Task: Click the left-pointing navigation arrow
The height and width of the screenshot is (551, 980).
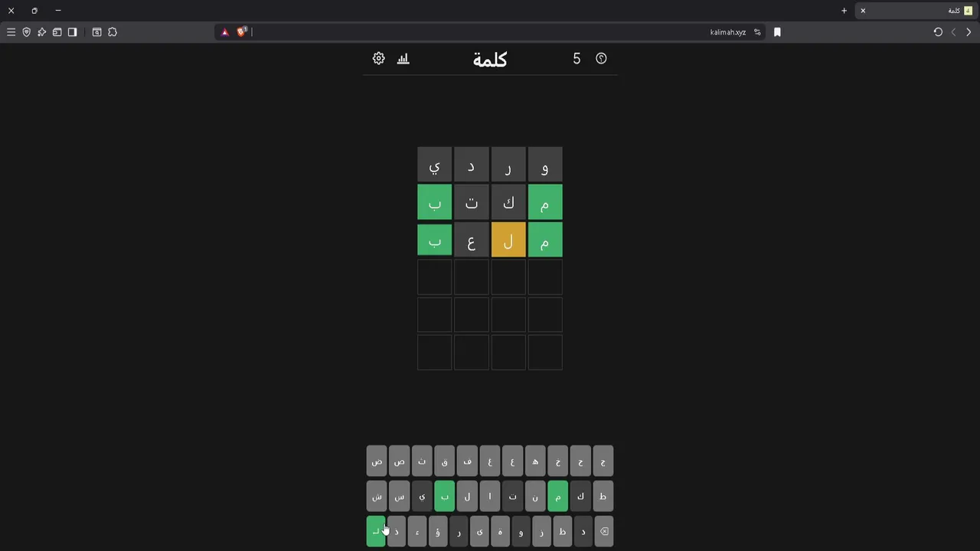Action: point(953,32)
